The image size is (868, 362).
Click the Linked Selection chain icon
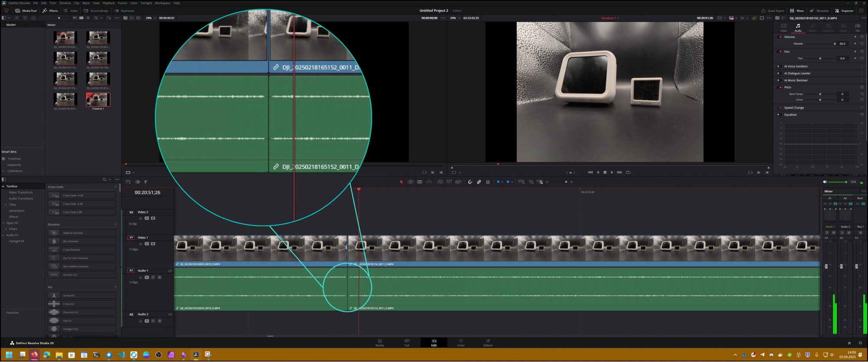click(479, 182)
